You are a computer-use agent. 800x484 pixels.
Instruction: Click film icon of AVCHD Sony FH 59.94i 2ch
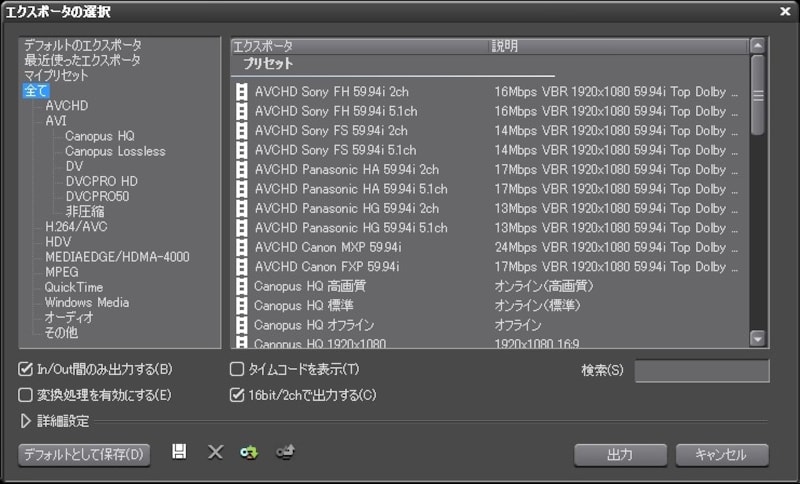[242, 92]
